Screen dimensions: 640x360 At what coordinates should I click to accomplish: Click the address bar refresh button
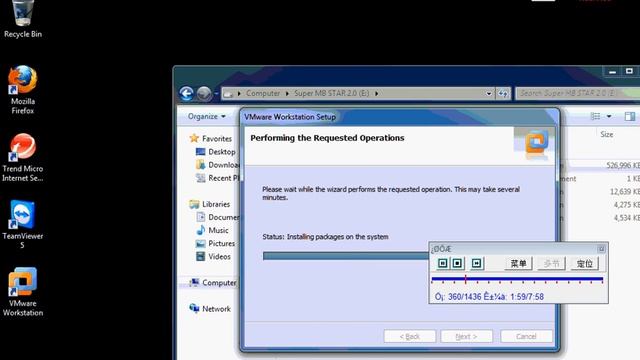tap(503, 93)
